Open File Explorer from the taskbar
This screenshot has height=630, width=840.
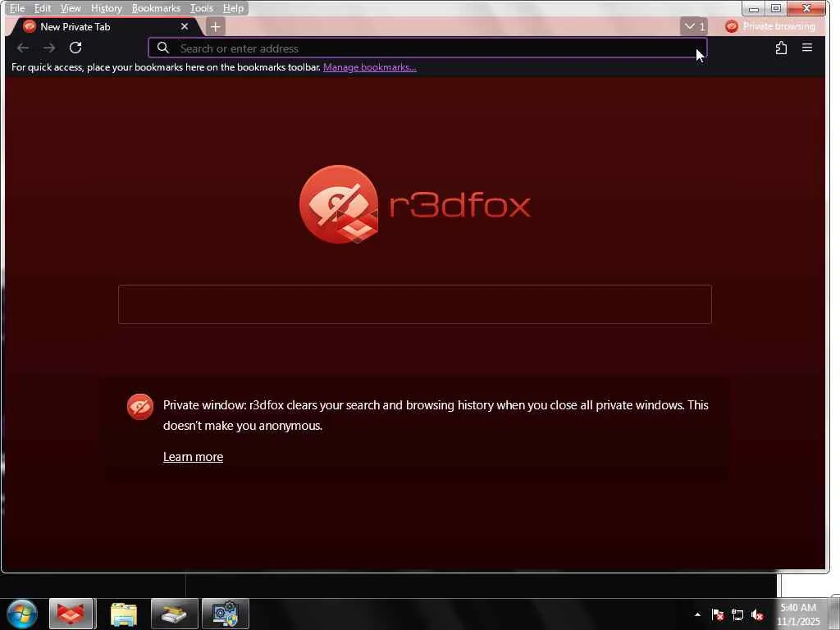[124, 614]
